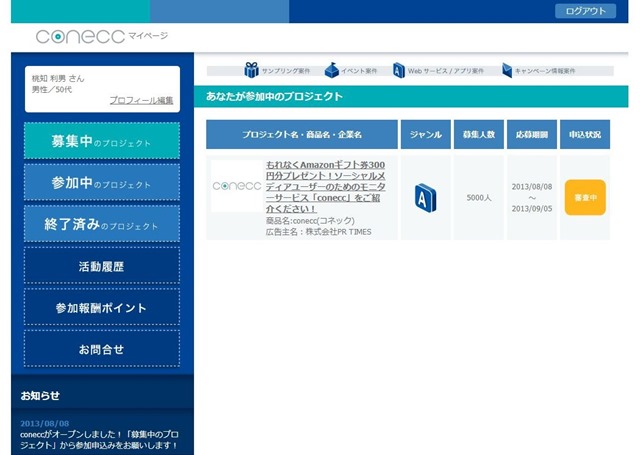This screenshot has width=640, height=455.
Task: Open 参加報酬ポイント page
Action: point(102,307)
